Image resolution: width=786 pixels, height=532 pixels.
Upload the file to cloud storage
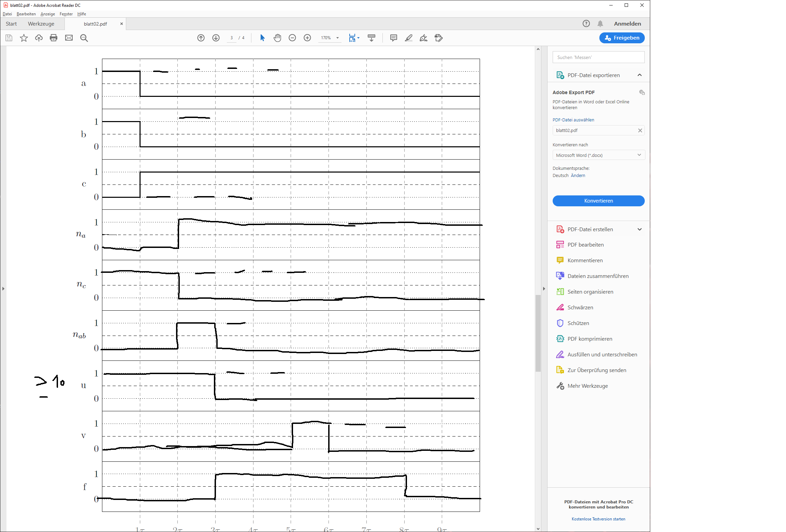(39, 38)
